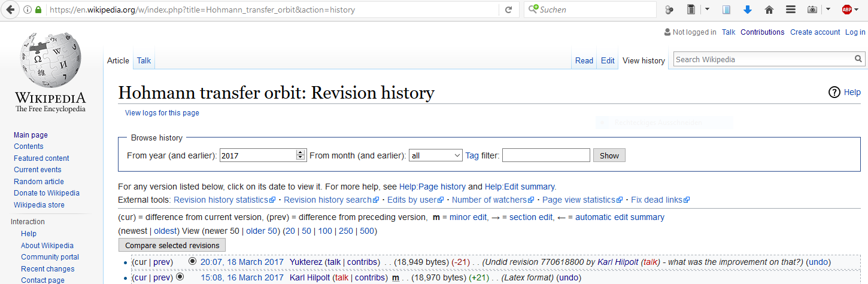Switch to the Talk tab
868x284 pixels.
[144, 60]
